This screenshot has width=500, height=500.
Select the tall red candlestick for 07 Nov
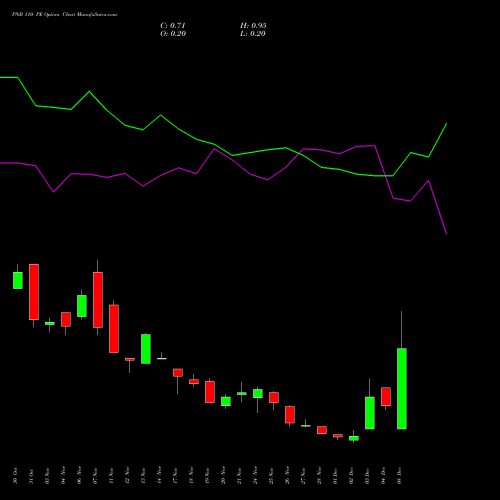98,300
